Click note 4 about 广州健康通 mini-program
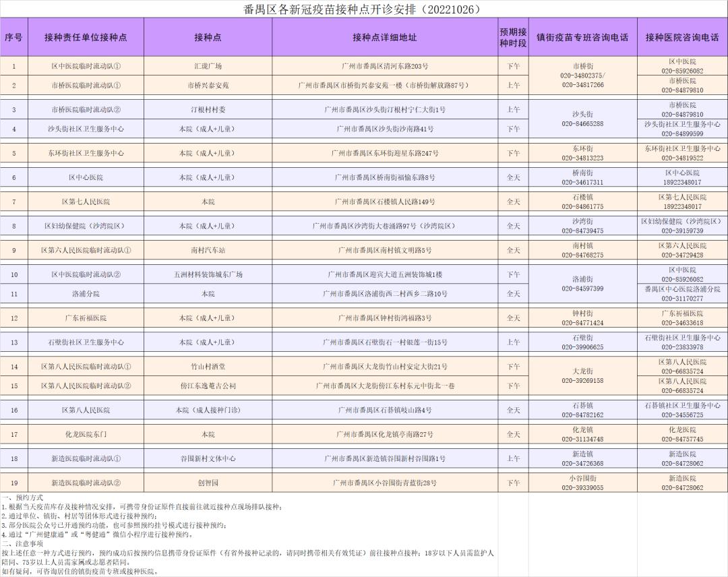The width and height of the screenshot is (728, 577). click(97, 535)
